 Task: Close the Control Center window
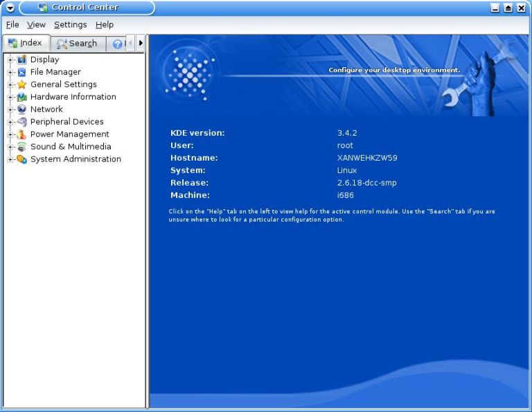(x=521, y=8)
